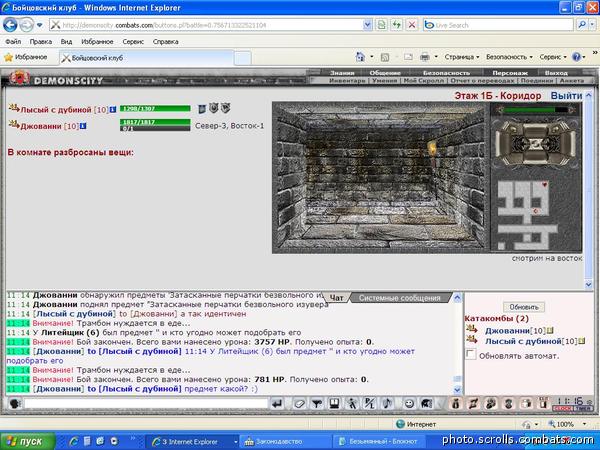Open the Сервис IE toolbar dropdown
The height and width of the screenshot is (450, 600).
[x=553, y=57]
